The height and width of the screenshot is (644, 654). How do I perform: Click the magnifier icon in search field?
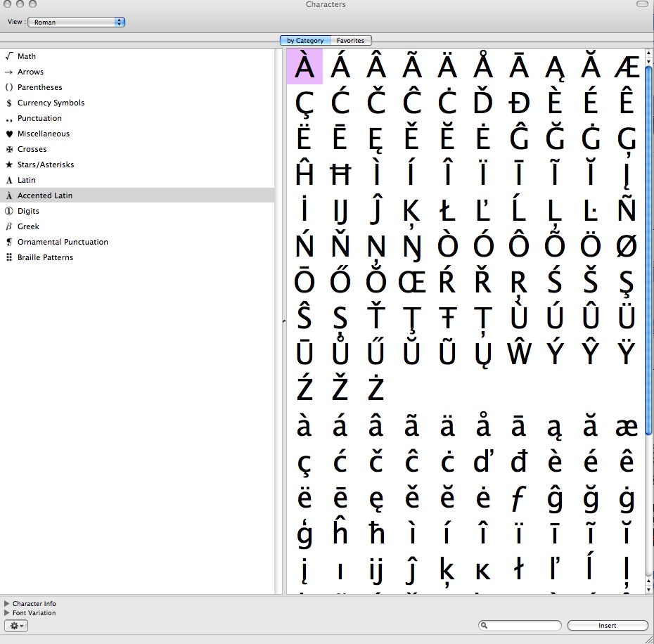coord(485,626)
